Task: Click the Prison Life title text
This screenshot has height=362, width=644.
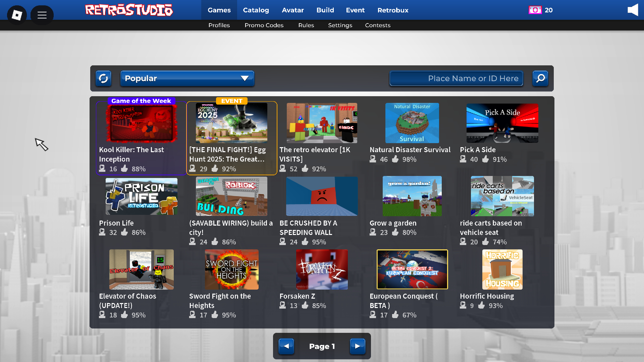Action: tap(116, 223)
